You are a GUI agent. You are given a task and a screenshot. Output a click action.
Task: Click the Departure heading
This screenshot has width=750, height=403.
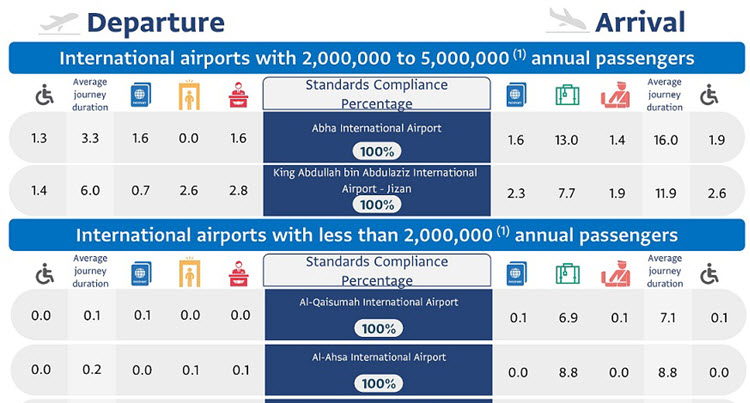pyautogui.click(x=154, y=22)
